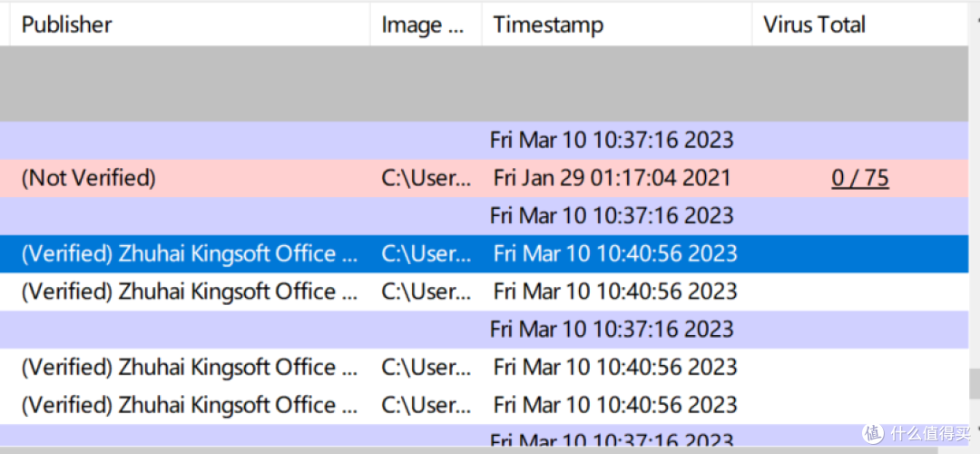Image resolution: width=980 pixels, height=454 pixels.
Task: Click the image path in the highlighted blue row
Action: click(x=426, y=254)
